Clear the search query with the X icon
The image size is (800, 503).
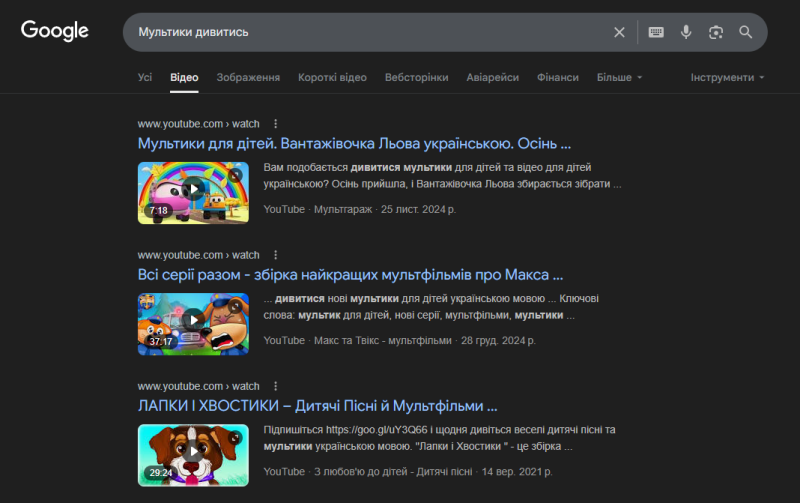pyautogui.click(x=619, y=32)
